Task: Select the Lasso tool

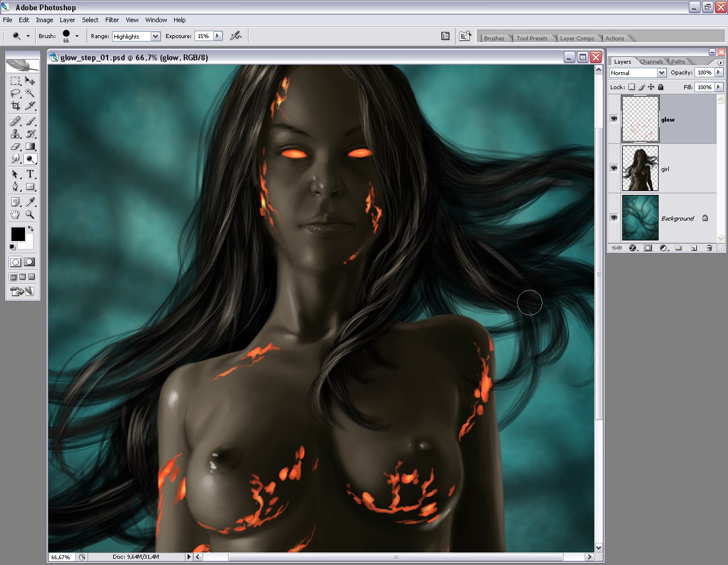Action: [15, 93]
